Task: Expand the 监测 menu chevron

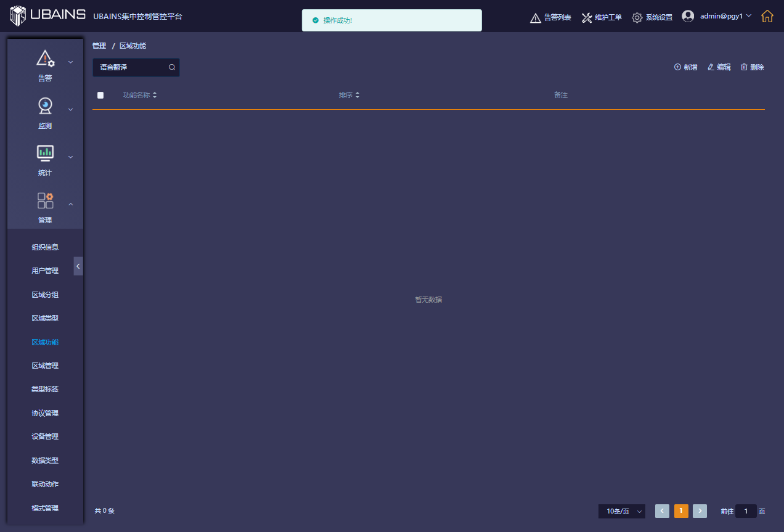Action: [x=70, y=109]
